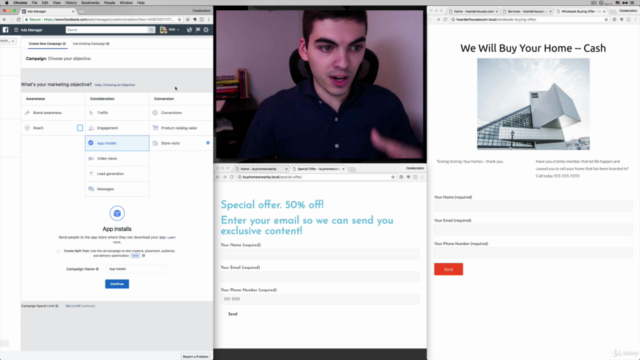Click the building image on hoarderhouses page

(x=533, y=104)
